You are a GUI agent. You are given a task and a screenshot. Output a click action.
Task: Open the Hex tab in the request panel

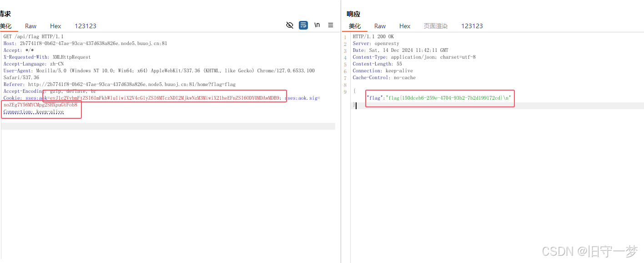click(x=55, y=26)
